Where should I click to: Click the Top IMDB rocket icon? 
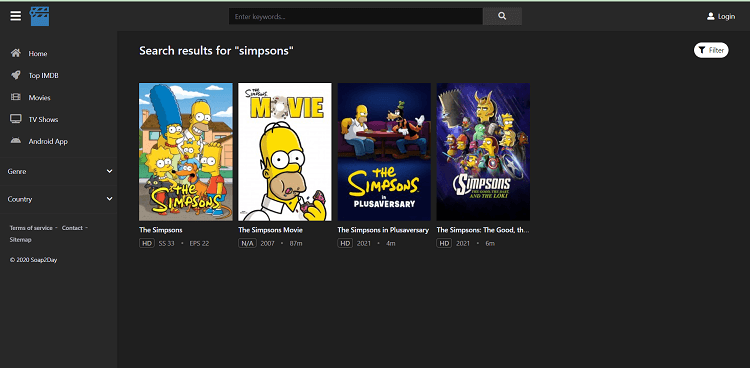pos(16,75)
